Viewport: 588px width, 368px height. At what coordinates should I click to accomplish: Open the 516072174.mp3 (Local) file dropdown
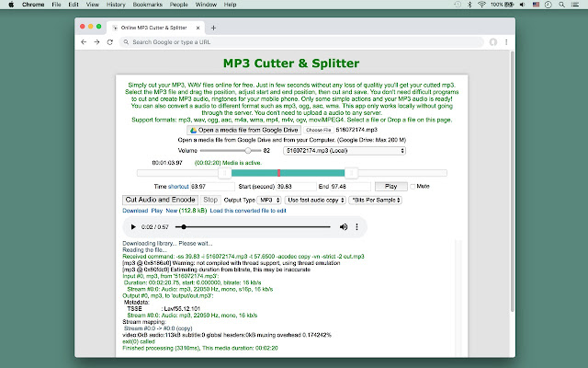(x=345, y=151)
